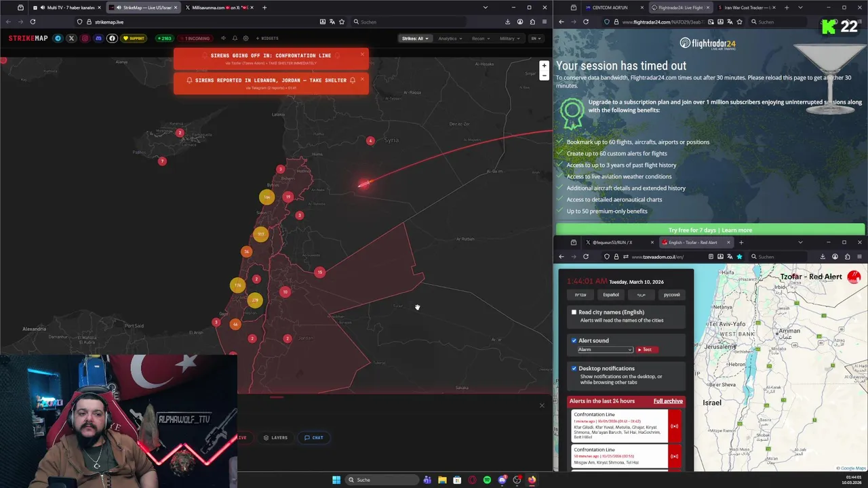Open tab list dropdown in Flightradar24 window

coord(800,7)
